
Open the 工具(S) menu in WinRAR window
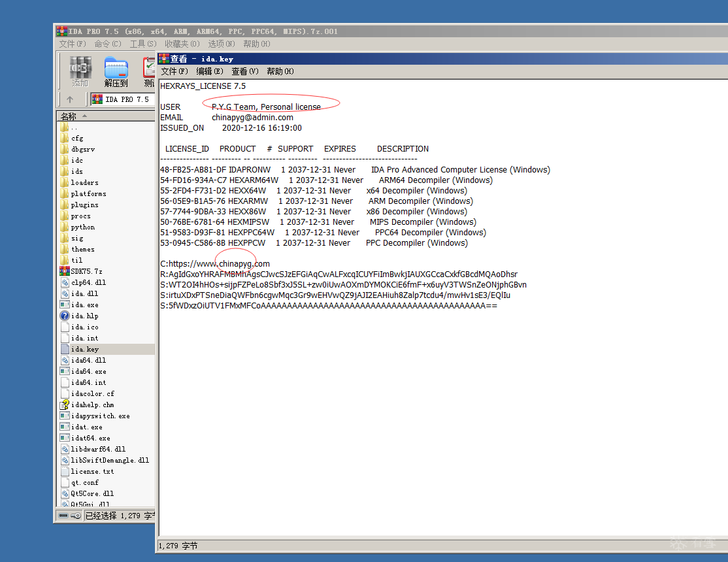tap(143, 44)
